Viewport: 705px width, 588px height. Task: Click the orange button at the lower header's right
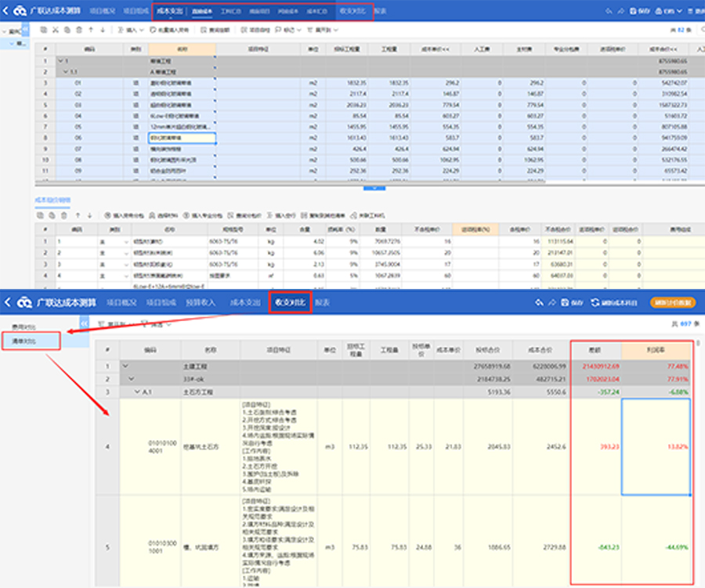[672, 302]
